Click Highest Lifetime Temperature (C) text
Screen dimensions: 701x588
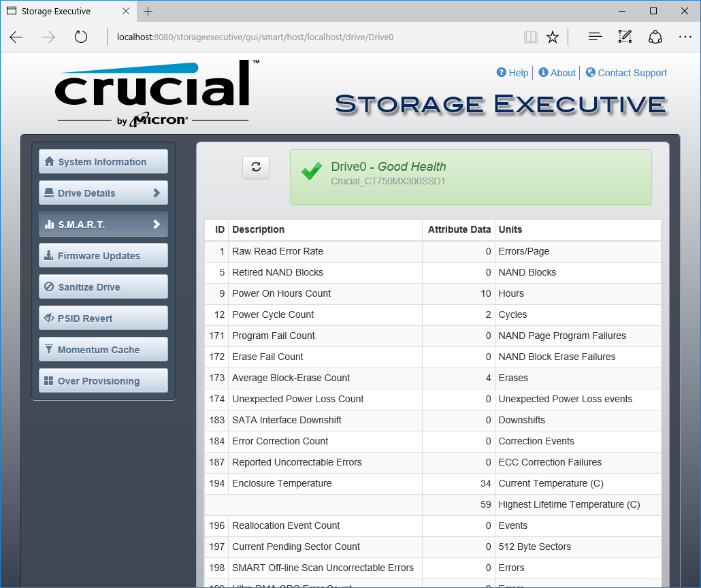point(569,504)
